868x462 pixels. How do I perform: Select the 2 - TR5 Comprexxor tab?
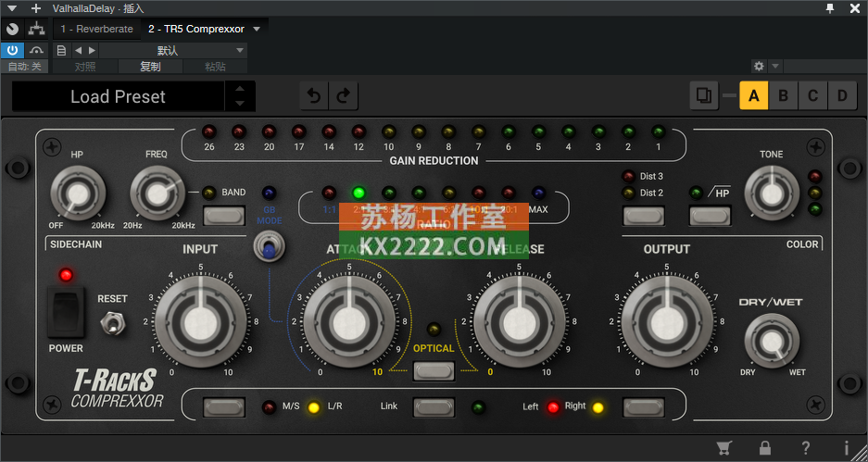tap(196, 29)
